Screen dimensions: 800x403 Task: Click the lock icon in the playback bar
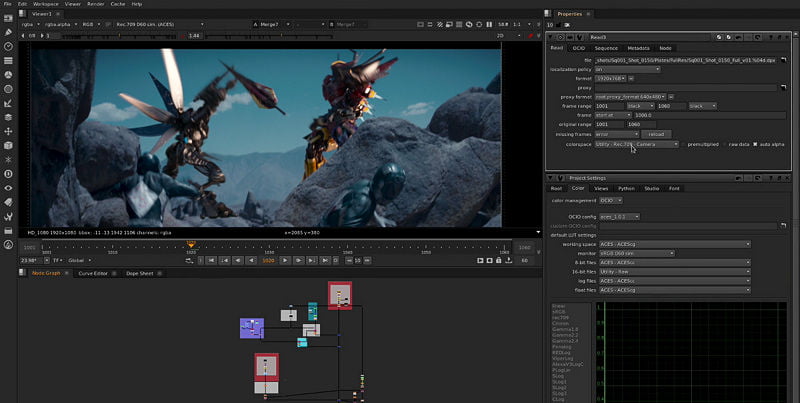pyautogui.click(x=498, y=260)
